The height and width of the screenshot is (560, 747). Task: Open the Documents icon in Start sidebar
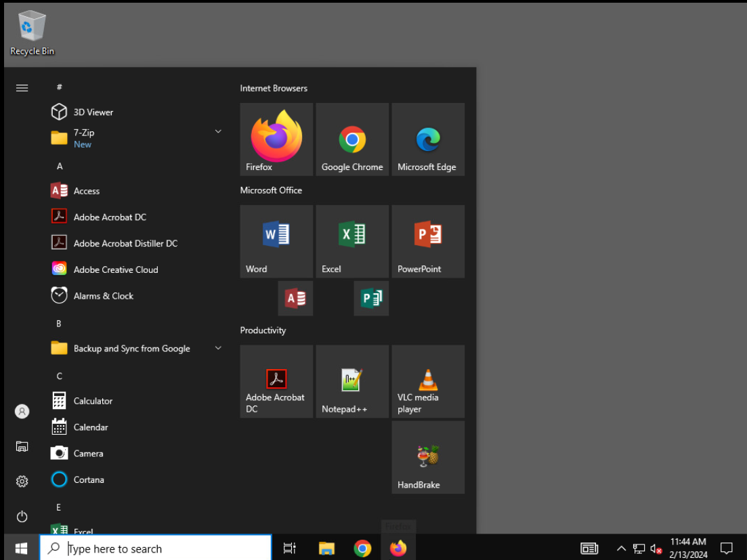[22, 446]
